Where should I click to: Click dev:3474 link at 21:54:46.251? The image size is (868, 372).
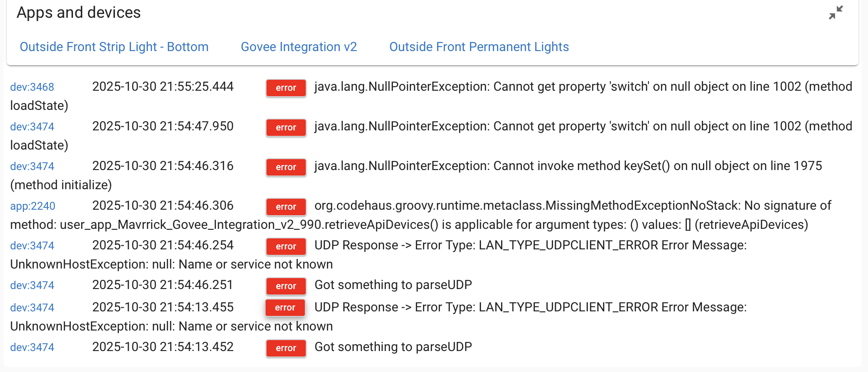[32, 285]
